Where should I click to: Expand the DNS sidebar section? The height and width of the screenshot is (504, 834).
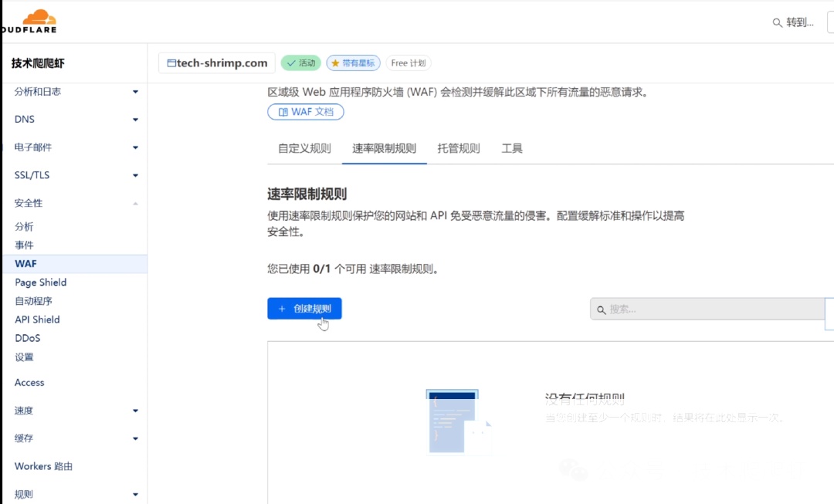135,120
